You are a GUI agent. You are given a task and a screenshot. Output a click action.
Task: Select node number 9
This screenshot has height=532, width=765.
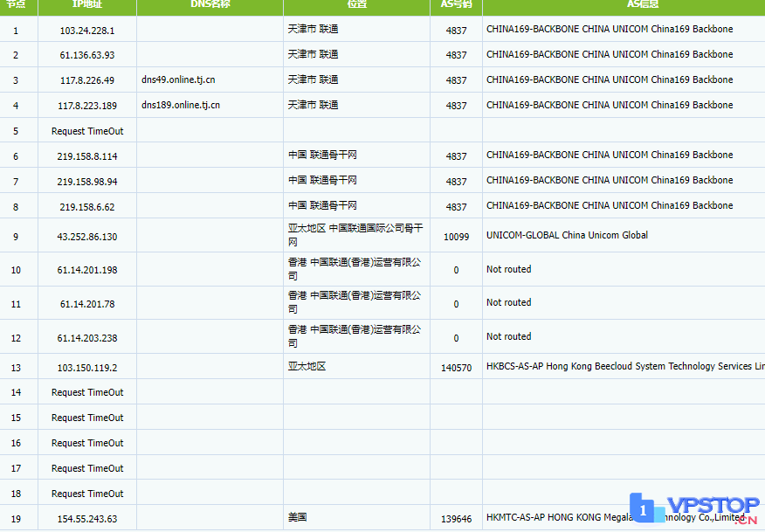coord(16,238)
